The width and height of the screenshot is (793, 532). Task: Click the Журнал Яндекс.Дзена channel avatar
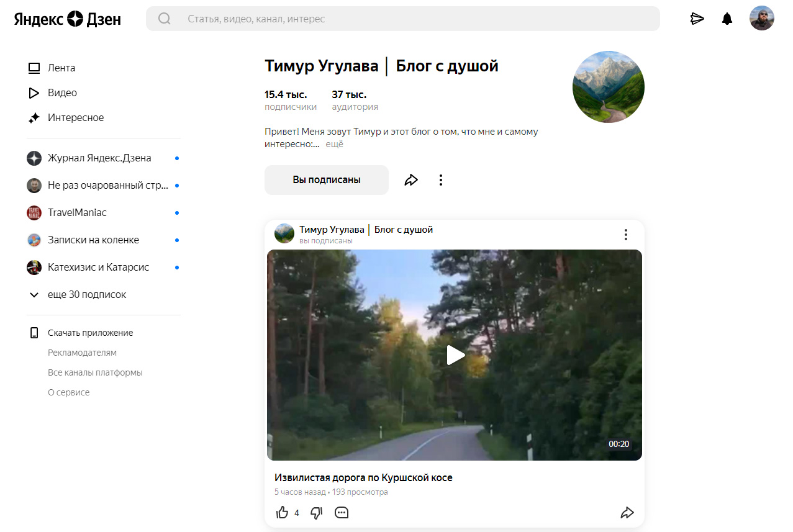34,158
